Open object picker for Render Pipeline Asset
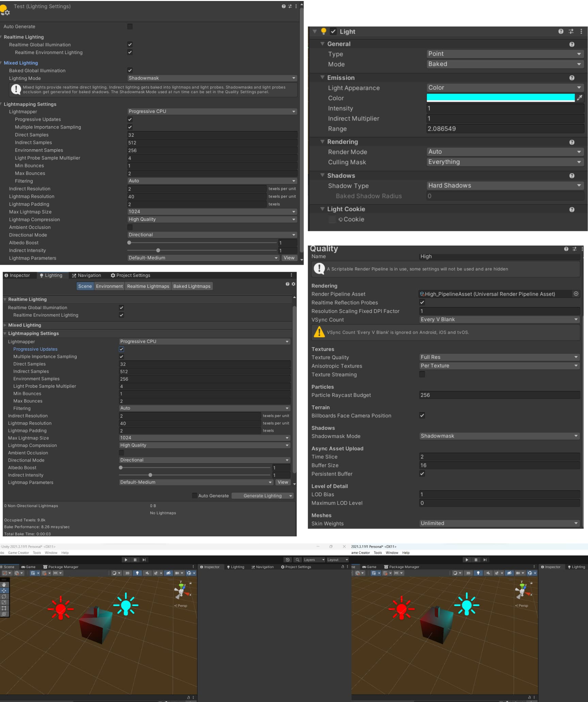The image size is (588, 702). coord(576,294)
